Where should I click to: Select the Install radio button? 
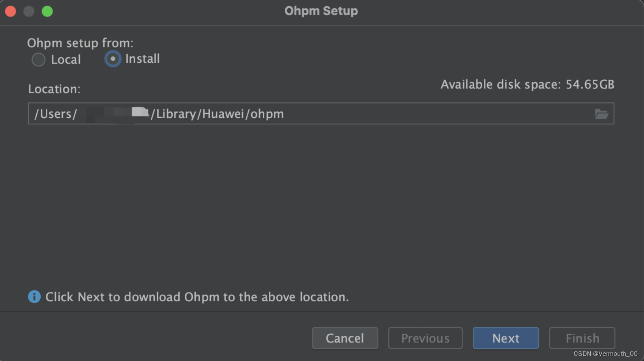(x=113, y=59)
